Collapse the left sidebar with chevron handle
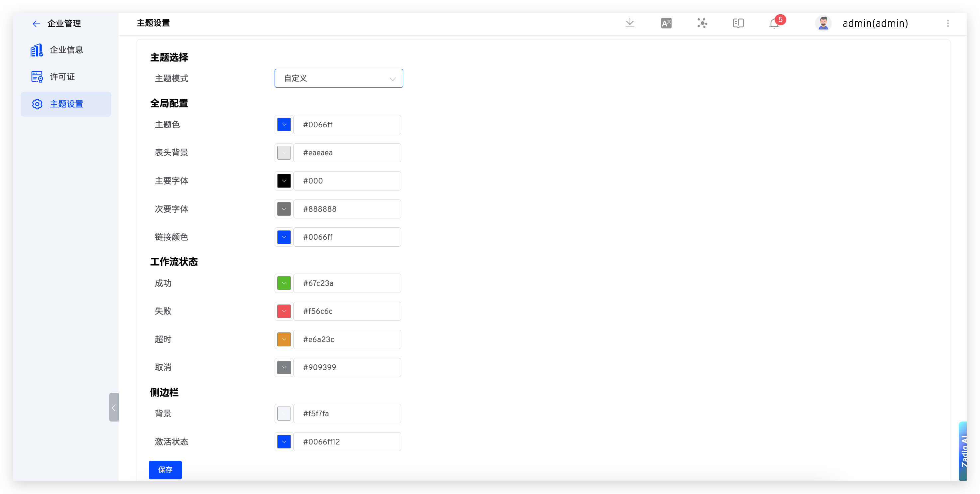Screen dimensions: 980x494 [113, 407]
